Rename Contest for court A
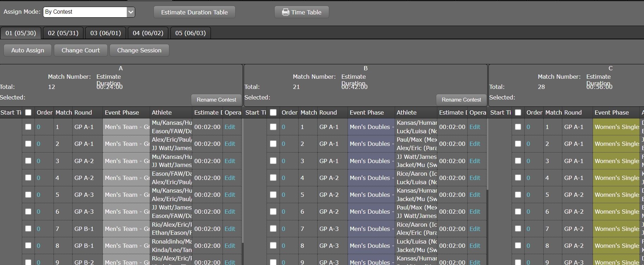This screenshot has height=265, width=644. [216, 100]
